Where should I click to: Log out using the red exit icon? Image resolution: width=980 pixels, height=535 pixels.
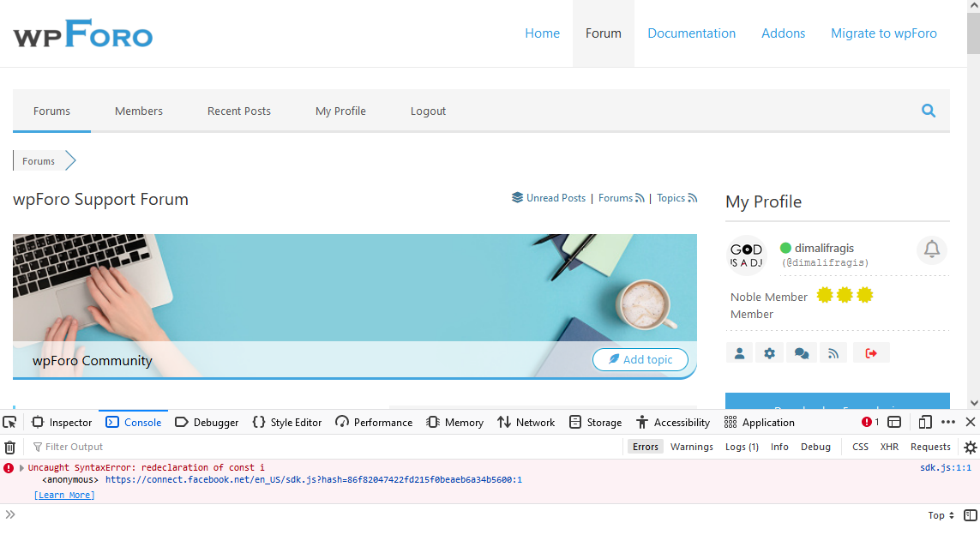(870, 352)
